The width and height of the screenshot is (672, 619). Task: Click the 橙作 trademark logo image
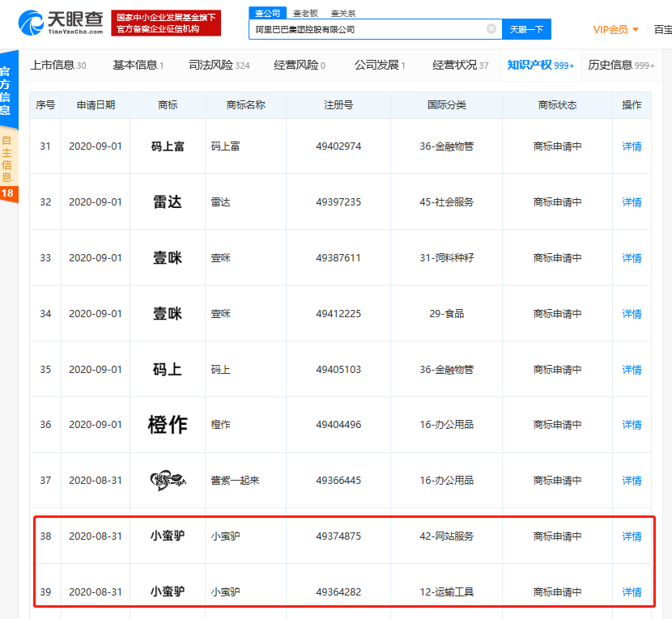(x=168, y=425)
